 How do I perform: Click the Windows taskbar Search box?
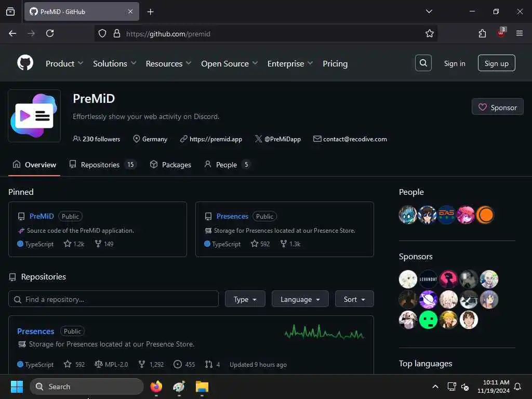87,387
